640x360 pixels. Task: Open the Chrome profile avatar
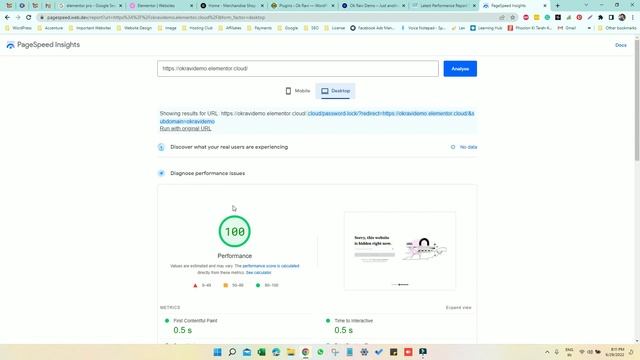click(622, 18)
